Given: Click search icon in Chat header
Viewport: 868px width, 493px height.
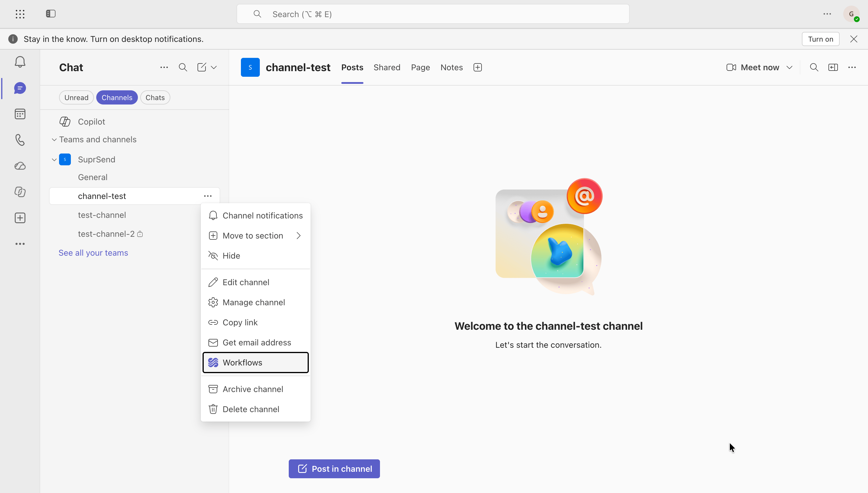Looking at the screenshot, I should (x=183, y=67).
